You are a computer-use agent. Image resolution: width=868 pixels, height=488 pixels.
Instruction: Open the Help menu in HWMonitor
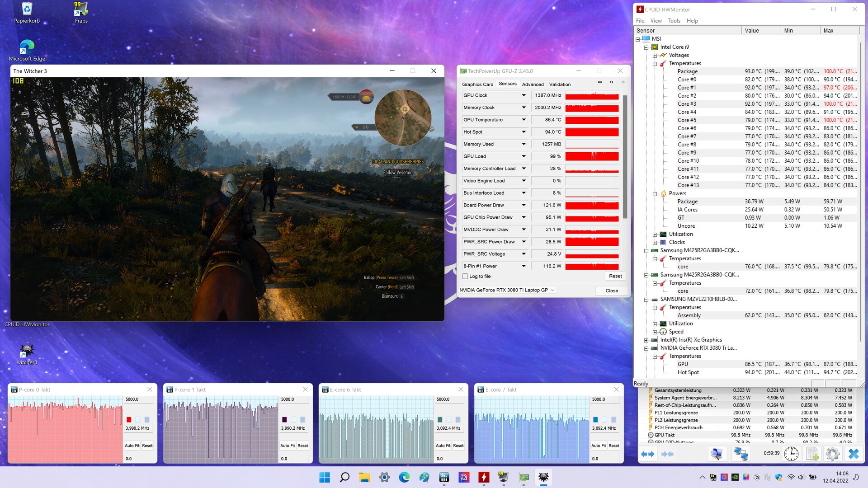692,21
